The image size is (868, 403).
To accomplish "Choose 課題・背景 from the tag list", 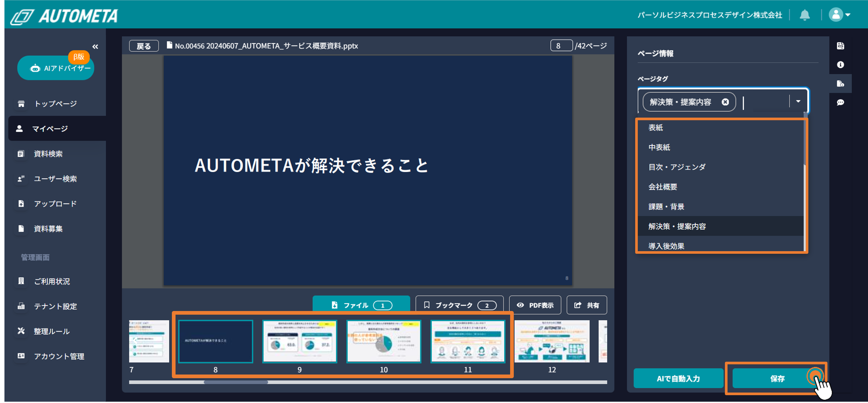I will [x=720, y=207].
